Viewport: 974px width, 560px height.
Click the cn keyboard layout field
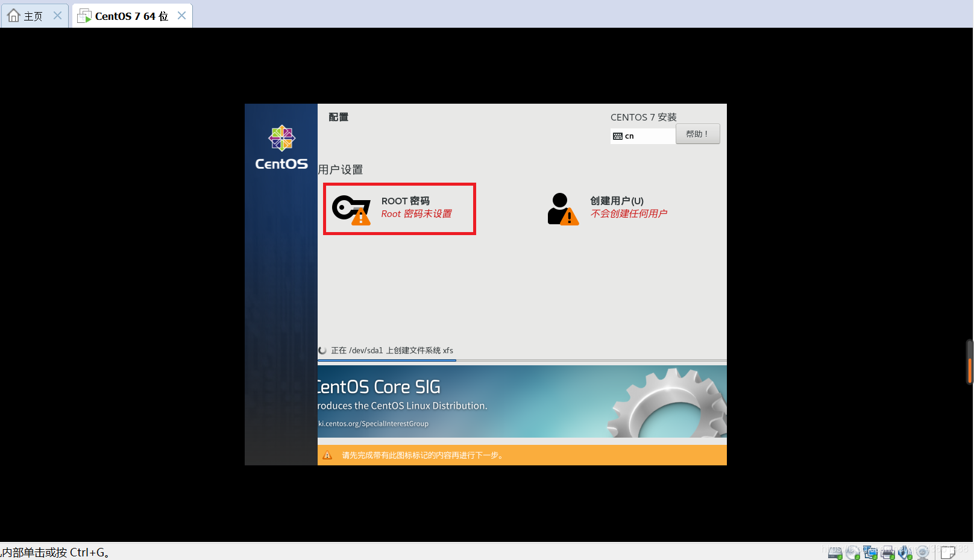643,136
